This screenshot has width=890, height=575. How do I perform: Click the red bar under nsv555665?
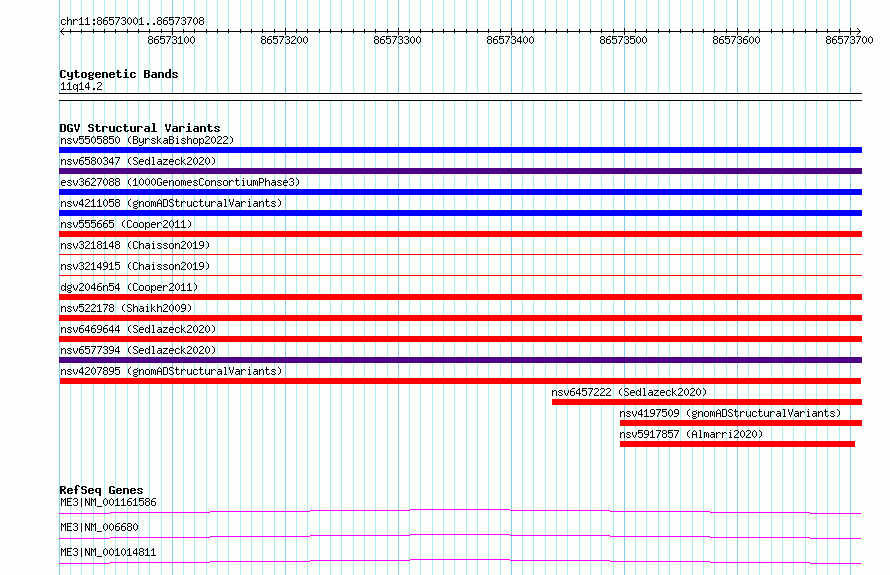460,234
